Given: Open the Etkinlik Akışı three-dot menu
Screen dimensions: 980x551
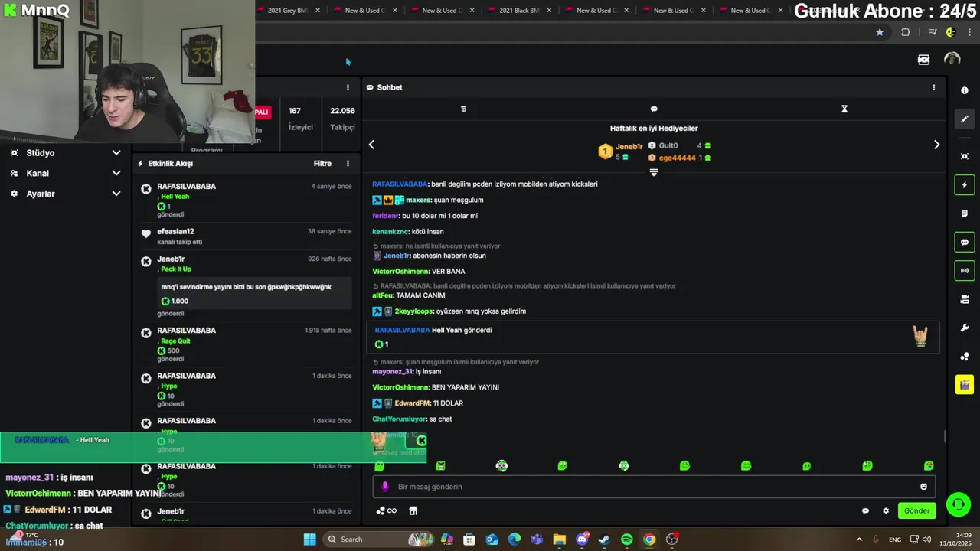Looking at the screenshot, I should [x=348, y=163].
